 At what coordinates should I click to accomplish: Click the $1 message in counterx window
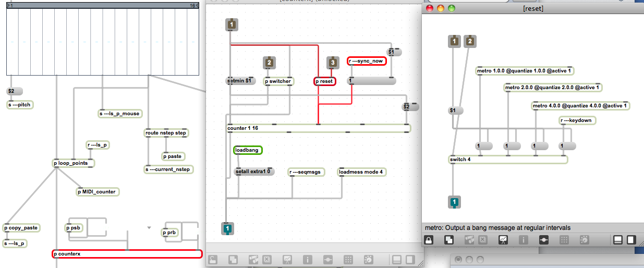click(x=394, y=52)
